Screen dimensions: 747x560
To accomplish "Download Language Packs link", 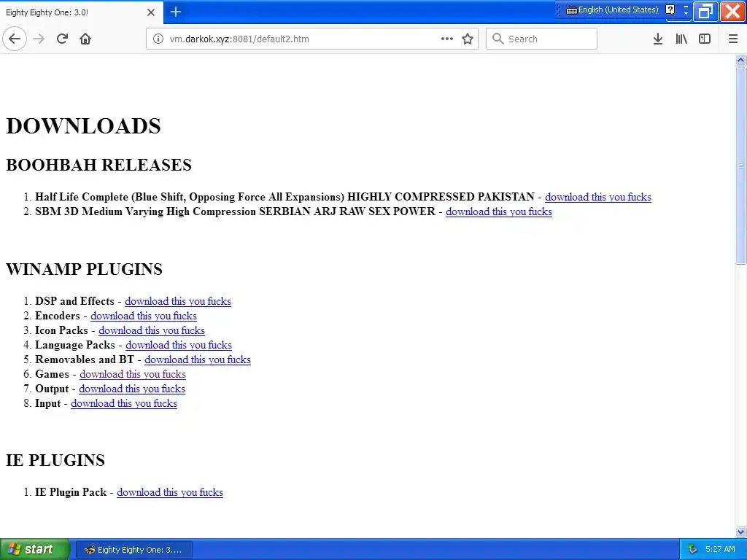I will point(179,345).
